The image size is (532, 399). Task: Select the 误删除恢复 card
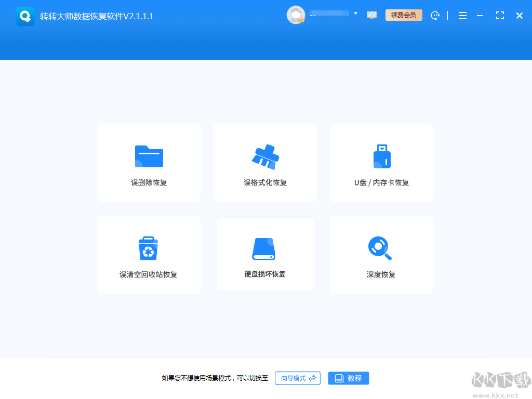(149, 163)
